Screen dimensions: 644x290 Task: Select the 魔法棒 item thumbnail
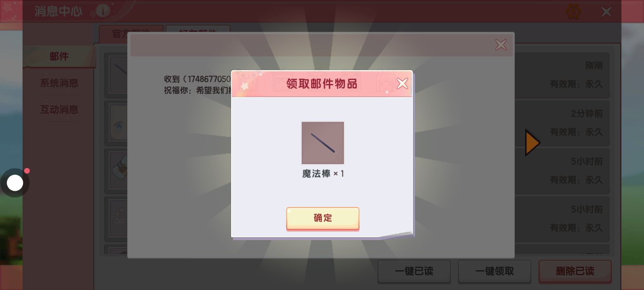pyautogui.click(x=323, y=143)
